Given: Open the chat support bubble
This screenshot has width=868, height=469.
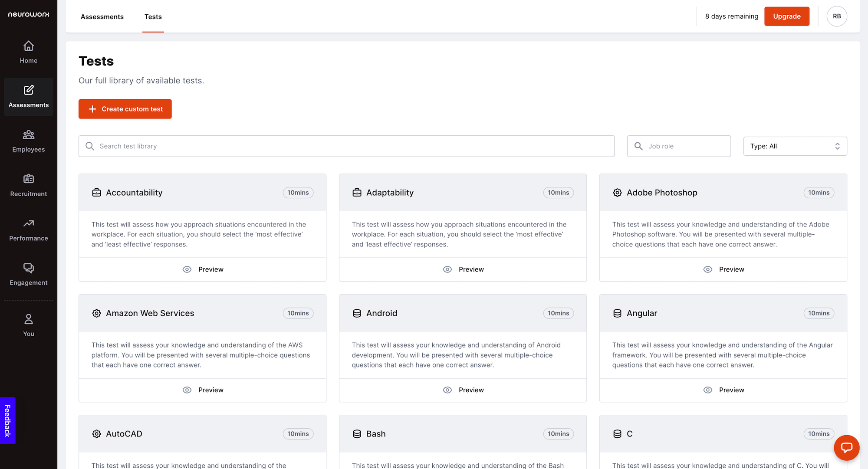Looking at the screenshot, I should (846, 447).
